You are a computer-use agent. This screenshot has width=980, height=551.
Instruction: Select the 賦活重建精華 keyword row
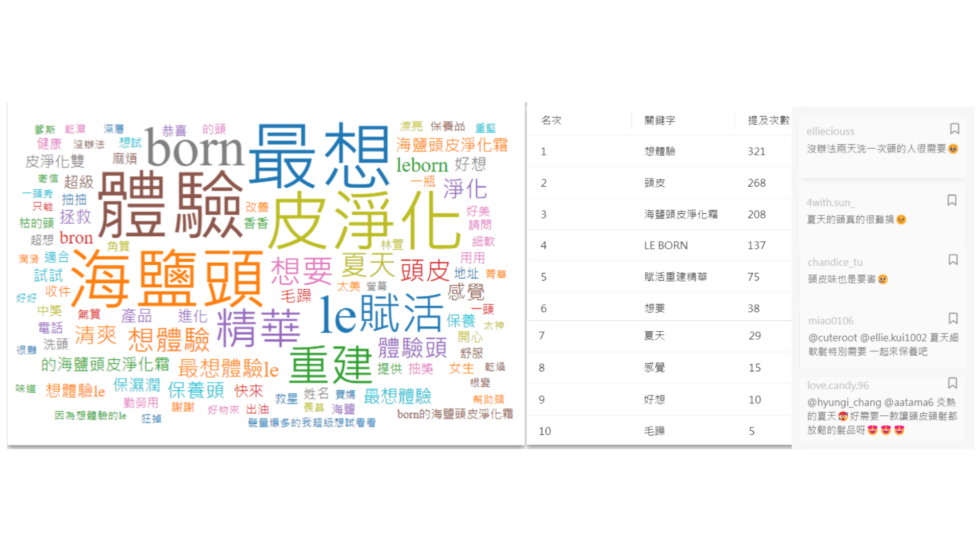pyautogui.click(x=659, y=277)
